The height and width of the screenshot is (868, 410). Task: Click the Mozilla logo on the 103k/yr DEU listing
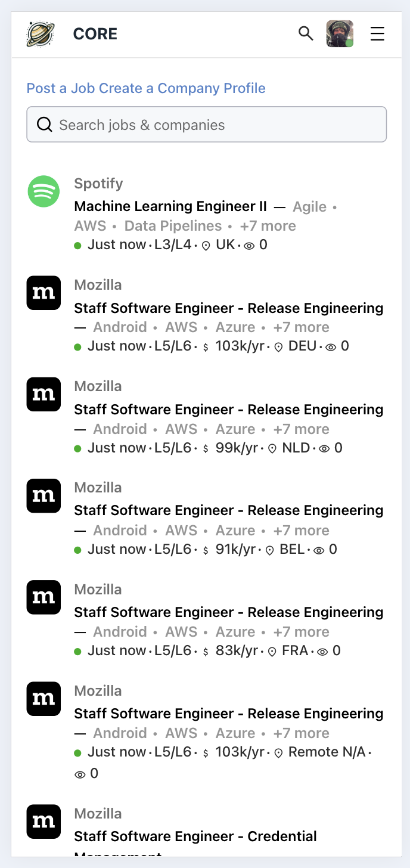pyautogui.click(x=44, y=293)
